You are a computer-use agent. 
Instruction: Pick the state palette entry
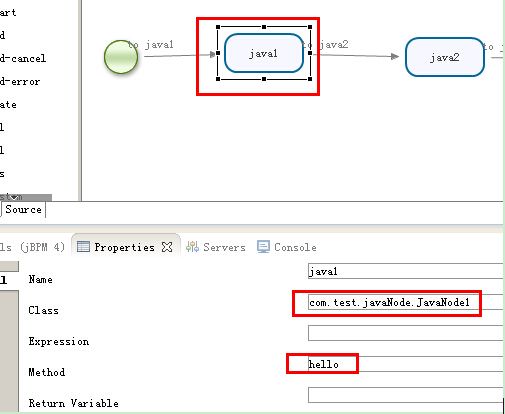click(8, 104)
